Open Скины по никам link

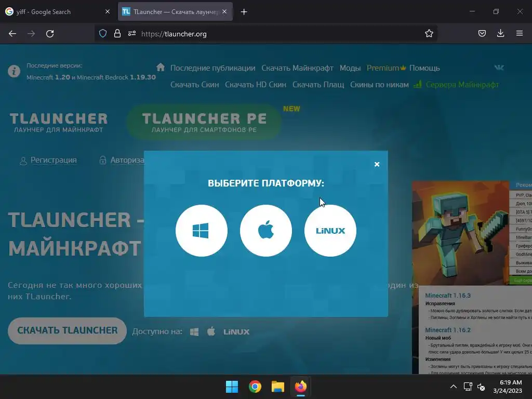[x=379, y=85]
